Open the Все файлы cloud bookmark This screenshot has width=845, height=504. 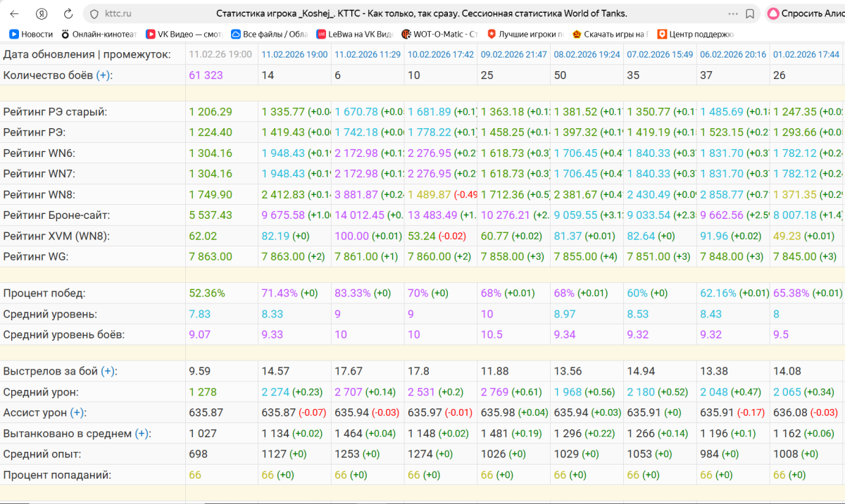coord(269,34)
